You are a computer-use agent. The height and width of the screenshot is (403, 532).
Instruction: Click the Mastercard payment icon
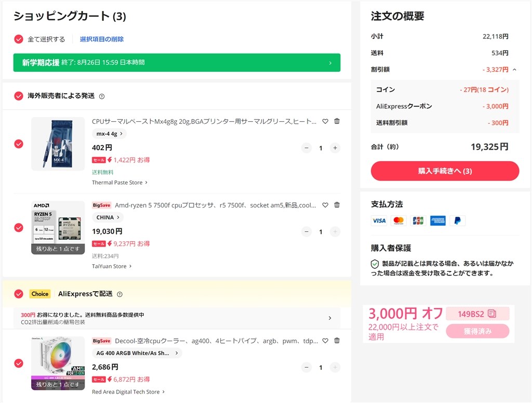click(x=398, y=220)
